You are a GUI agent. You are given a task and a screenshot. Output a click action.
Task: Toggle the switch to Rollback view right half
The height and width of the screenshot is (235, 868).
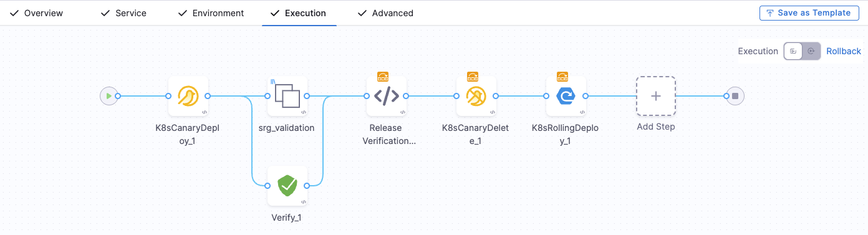(x=811, y=51)
